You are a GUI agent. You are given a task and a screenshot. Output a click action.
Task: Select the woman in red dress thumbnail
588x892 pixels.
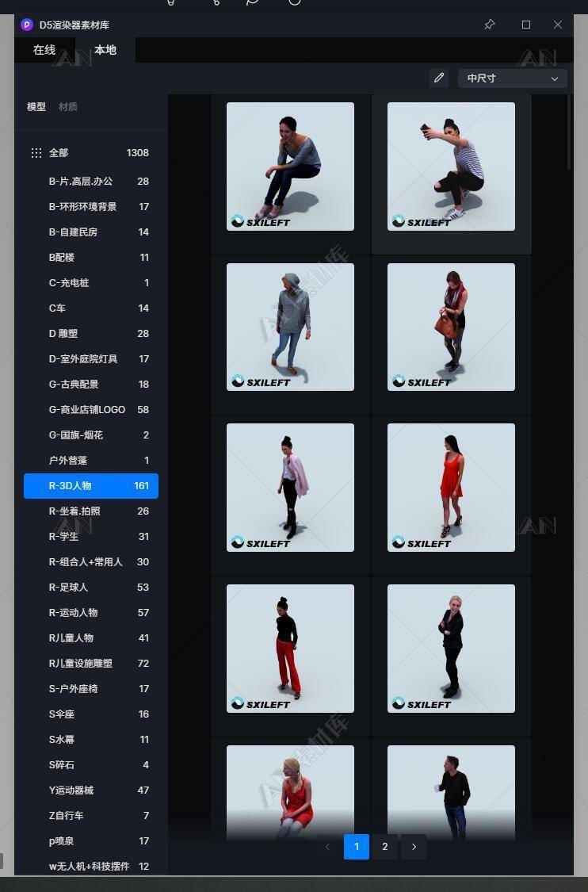[451, 487]
